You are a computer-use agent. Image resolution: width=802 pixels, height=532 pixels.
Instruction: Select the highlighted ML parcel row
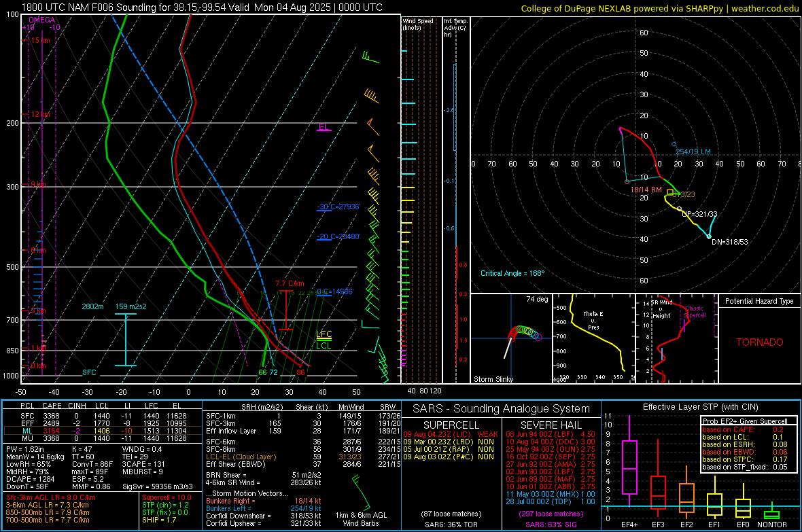click(103, 431)
